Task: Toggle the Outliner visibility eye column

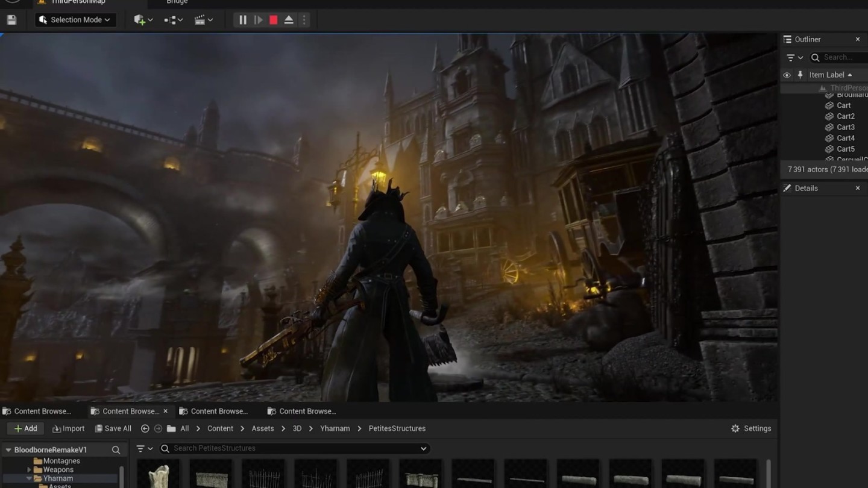Action: 787,75
